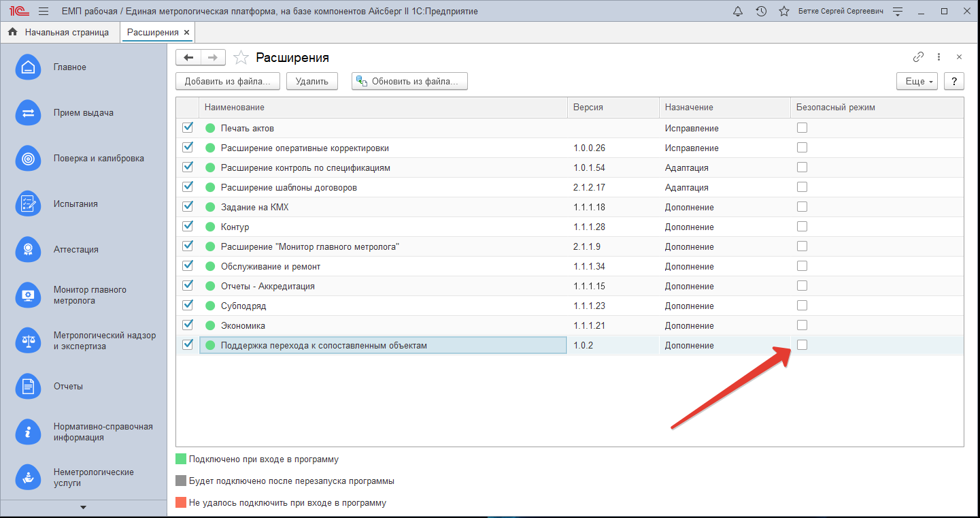The width and height of the screenshot is (980, 518).
Task: Open help with the question mark button
Action: 954,81
